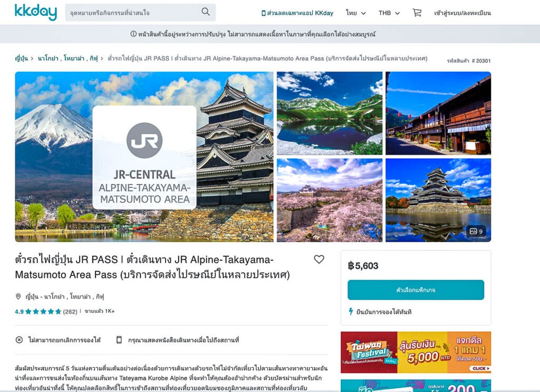
Task: Expand the ไทย language dropdown
Action: tap(356, 13)
